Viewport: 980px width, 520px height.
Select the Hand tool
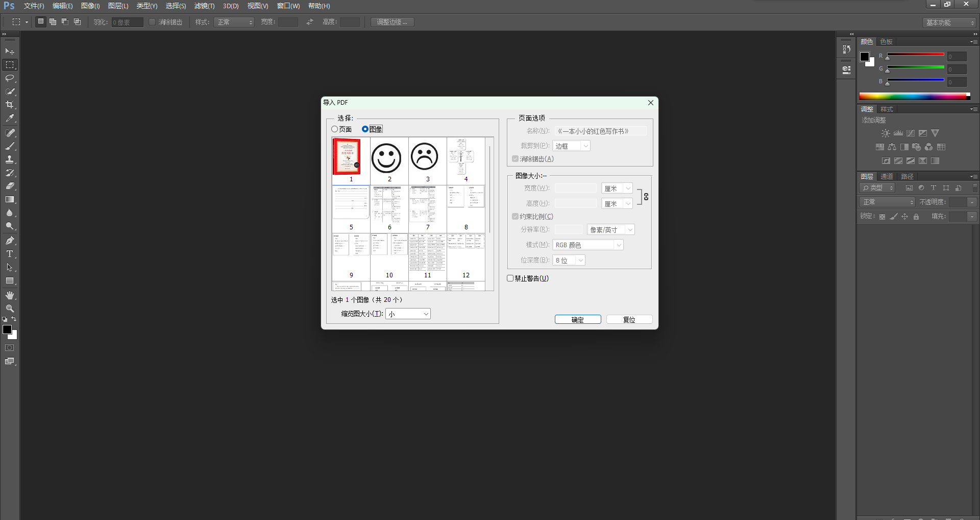coord(10,295)
